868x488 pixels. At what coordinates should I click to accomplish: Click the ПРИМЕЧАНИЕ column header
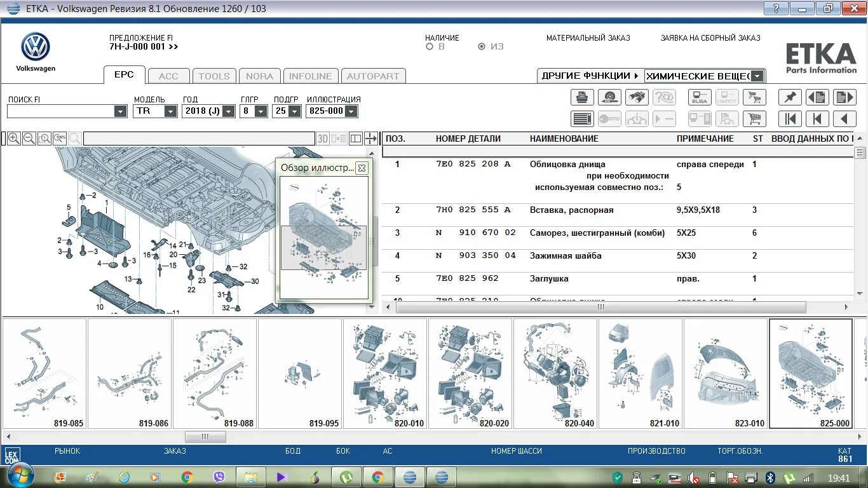pos(705,139)
